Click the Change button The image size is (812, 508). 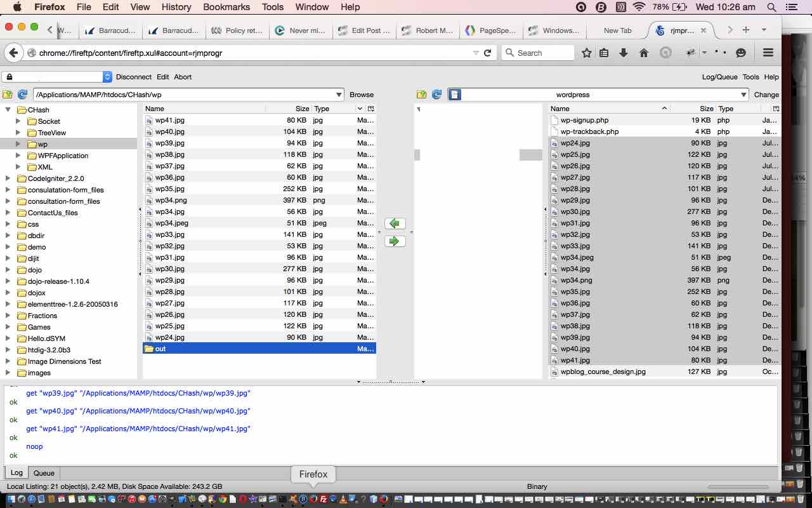[766, 95]
